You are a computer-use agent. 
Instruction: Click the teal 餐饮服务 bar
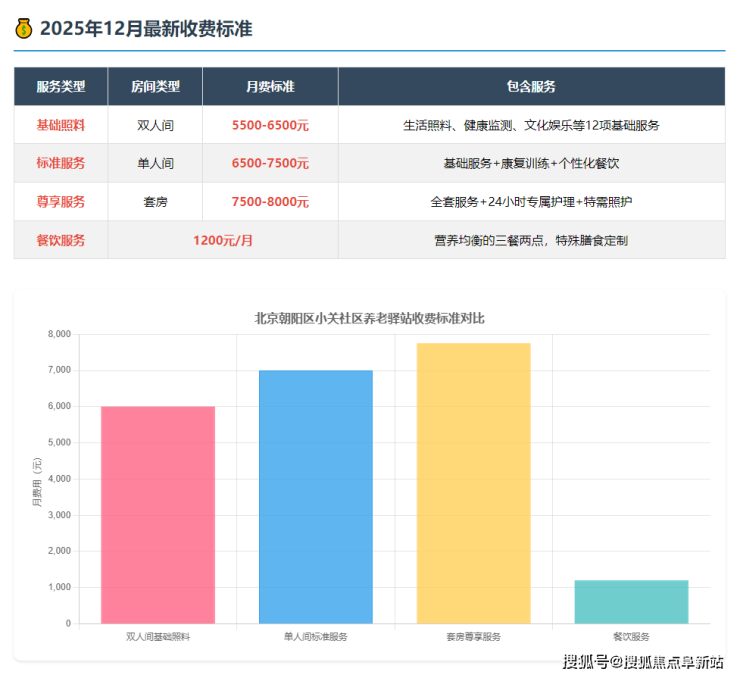point(631,602)
